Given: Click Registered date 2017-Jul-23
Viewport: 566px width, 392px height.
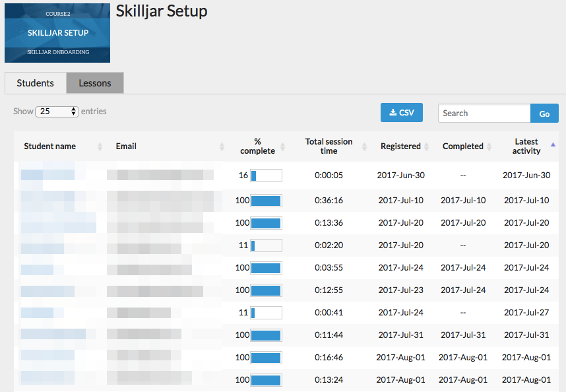Looking at the screenshot, I should [x=400, y=290].
